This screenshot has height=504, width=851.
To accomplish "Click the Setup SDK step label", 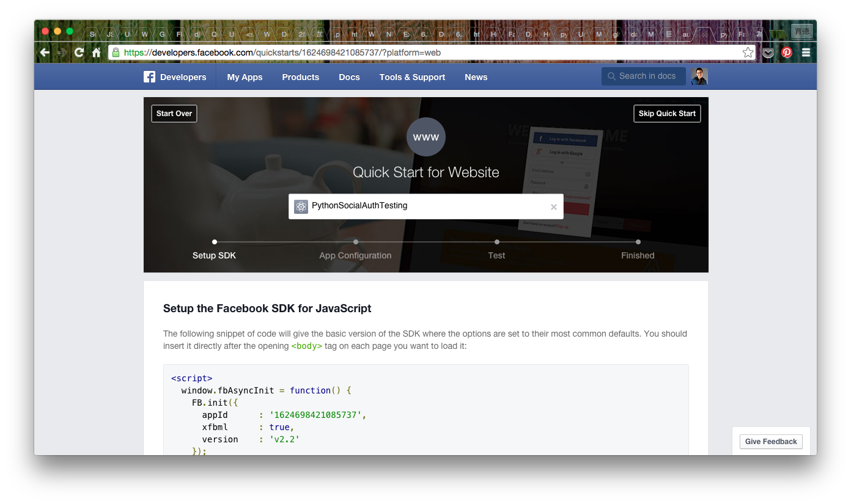I will click(x=214, y=255).
